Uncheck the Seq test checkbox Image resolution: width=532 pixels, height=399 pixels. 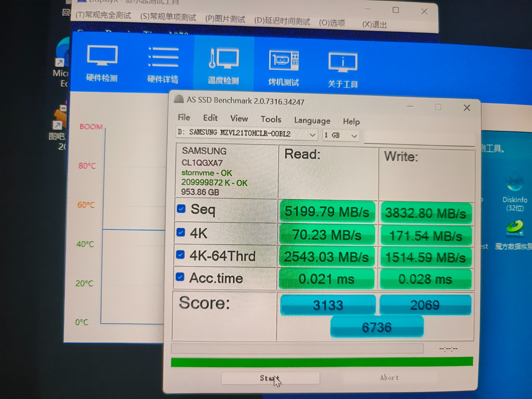[181, 208]
